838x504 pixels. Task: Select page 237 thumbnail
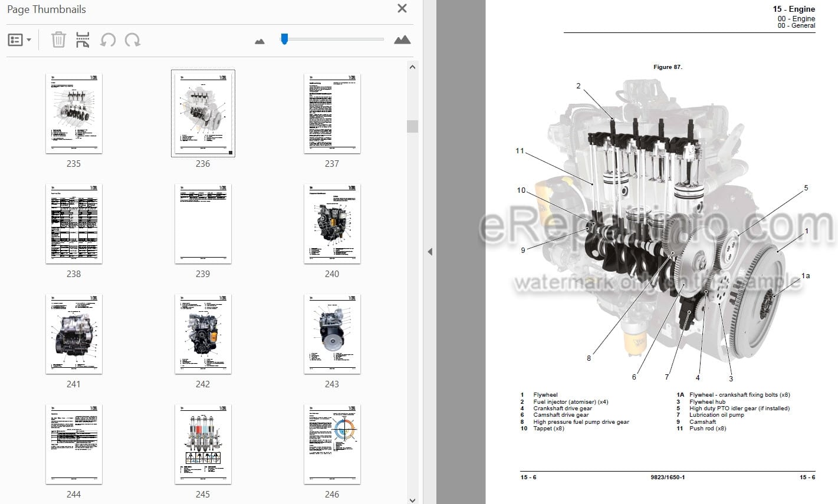pyautogui.click(x=332, y=113)
